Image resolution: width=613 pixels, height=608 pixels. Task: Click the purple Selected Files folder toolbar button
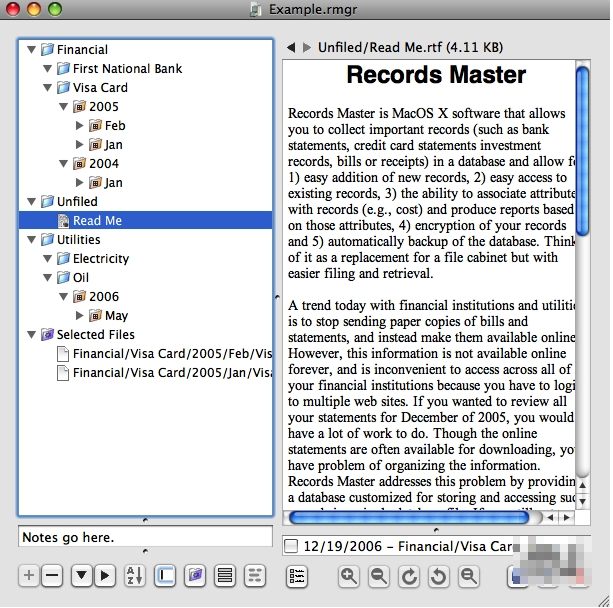[195, 576]
